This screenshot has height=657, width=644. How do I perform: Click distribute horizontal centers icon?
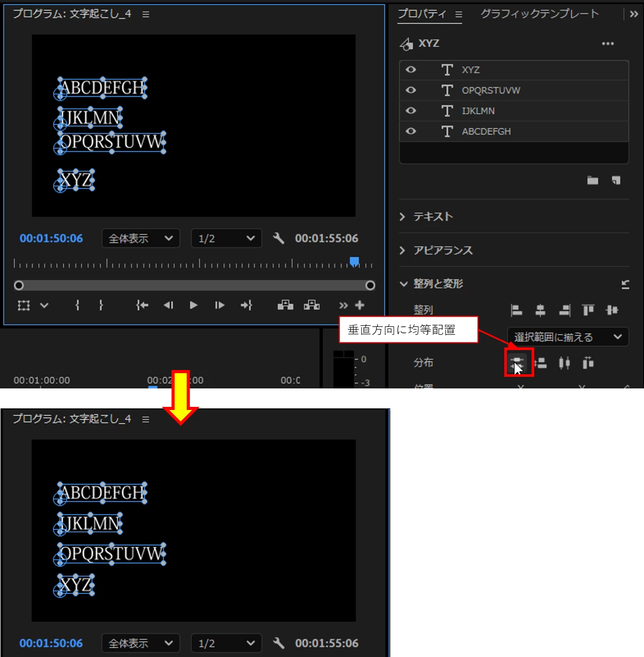coord(564,363)
